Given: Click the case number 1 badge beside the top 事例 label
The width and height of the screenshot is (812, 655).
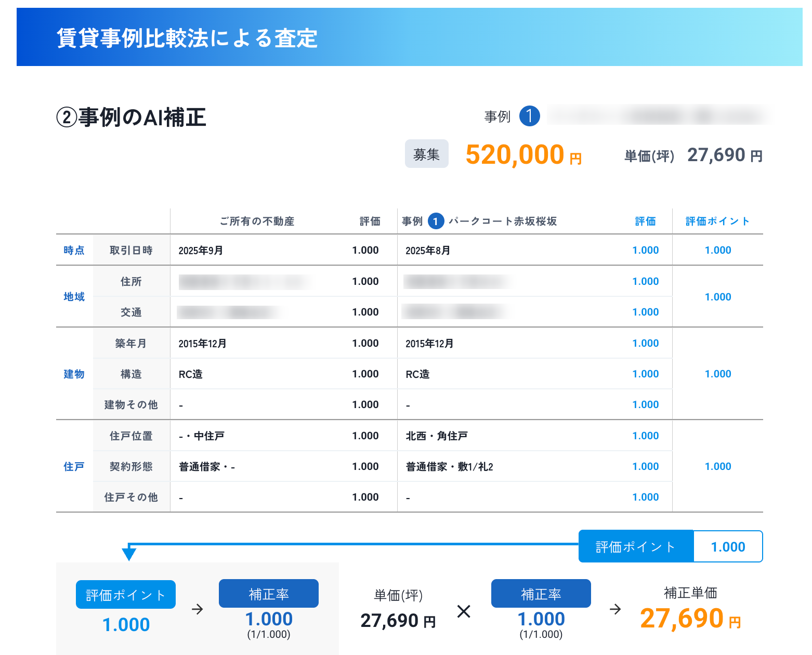Looking at the screenshot, I should 529,116.
